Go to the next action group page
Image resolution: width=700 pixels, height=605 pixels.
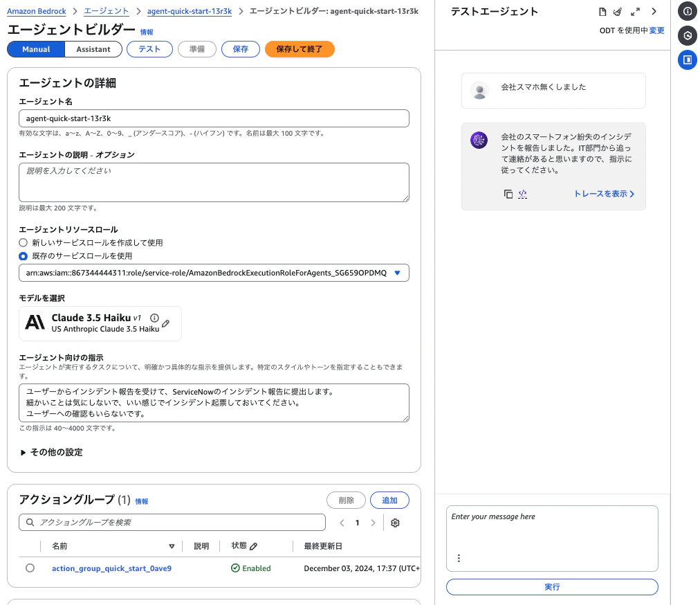point(374,523)
